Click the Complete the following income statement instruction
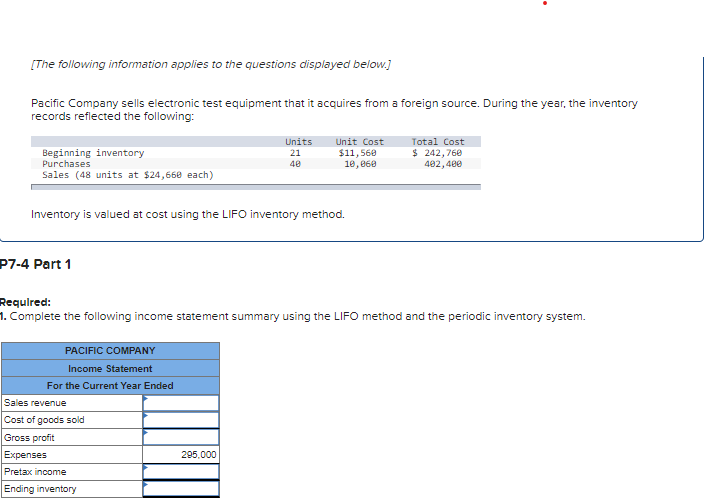 (293, 316)
